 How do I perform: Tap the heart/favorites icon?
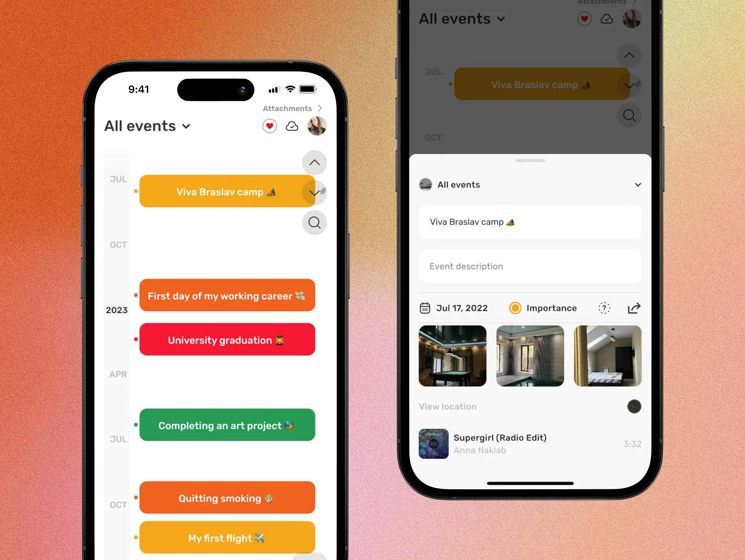(x=269, y=126)
